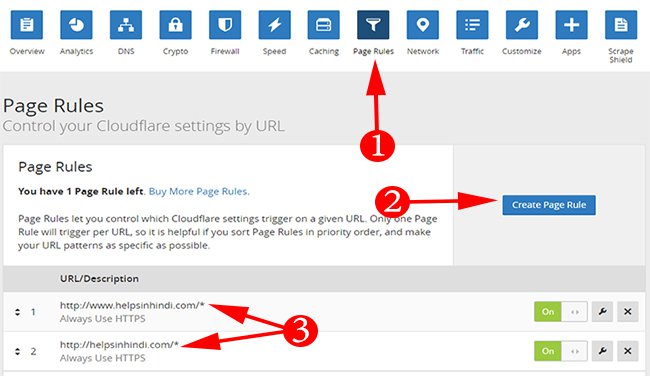Open the Scrape Shield document icon
The image size is (650, 376).
tap(621, 25)
